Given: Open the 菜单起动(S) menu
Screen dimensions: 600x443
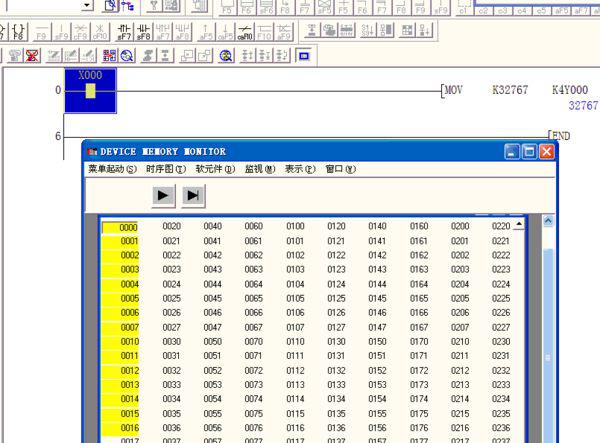Looking at the screenshot, I should (112, 169).
